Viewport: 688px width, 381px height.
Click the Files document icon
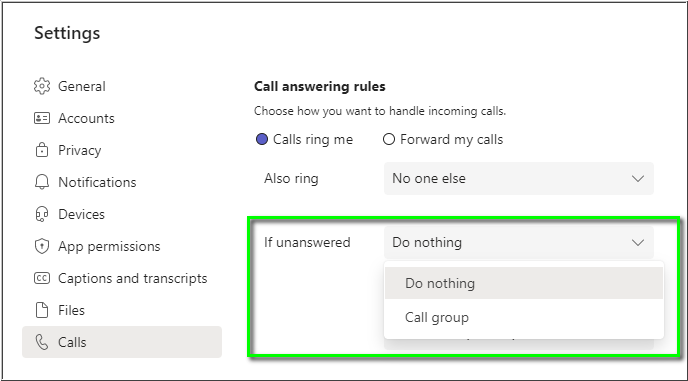(x=42, y=310)
